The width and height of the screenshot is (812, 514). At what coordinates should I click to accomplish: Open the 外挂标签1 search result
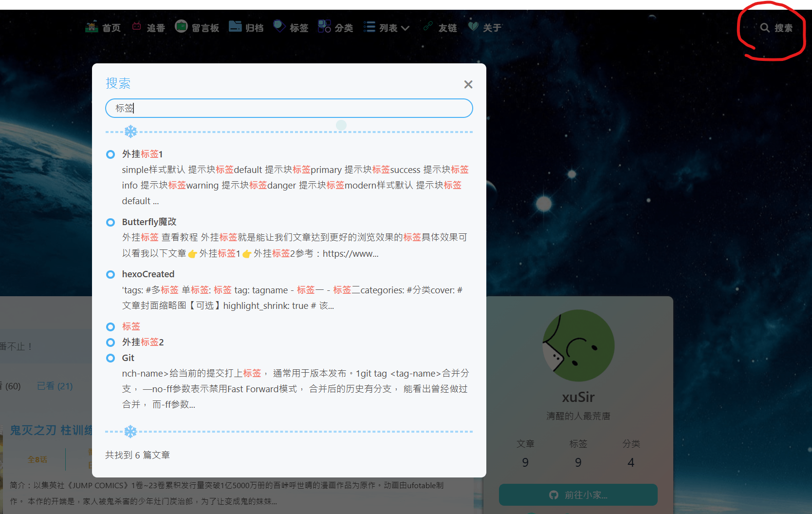[x=142, y=154]
